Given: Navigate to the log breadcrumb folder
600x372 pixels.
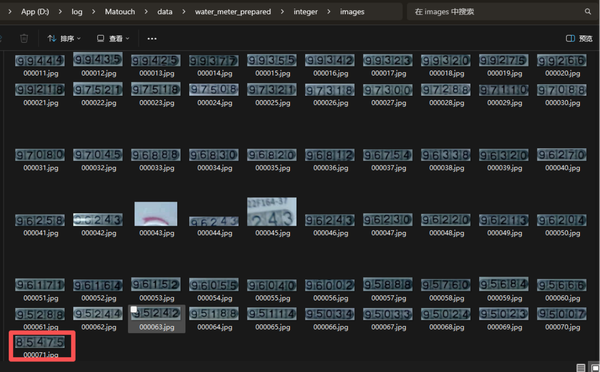Looking at the screenshot, I should tap(77, 12).
